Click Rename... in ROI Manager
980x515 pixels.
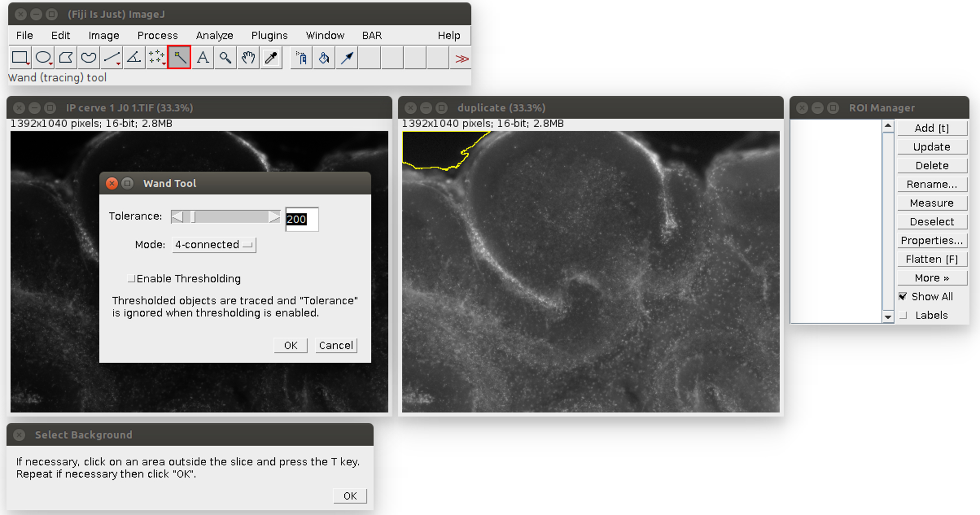click(932, 184)
